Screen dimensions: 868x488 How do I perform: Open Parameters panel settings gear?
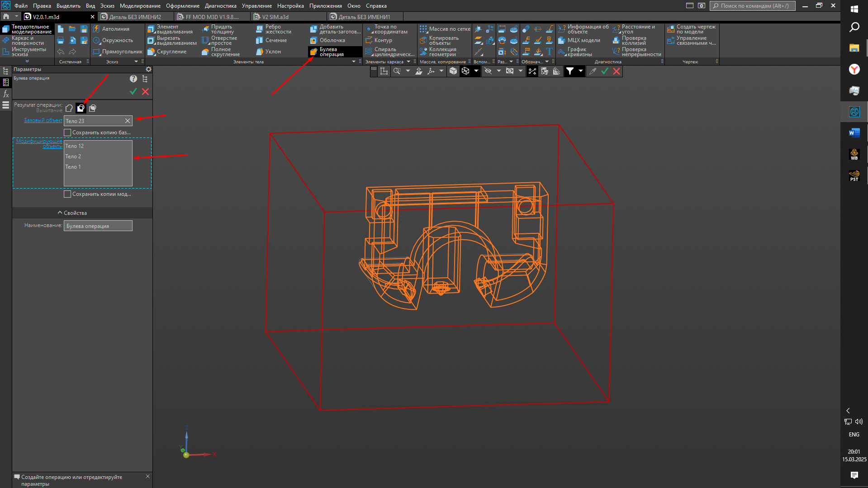pos(148,69)
